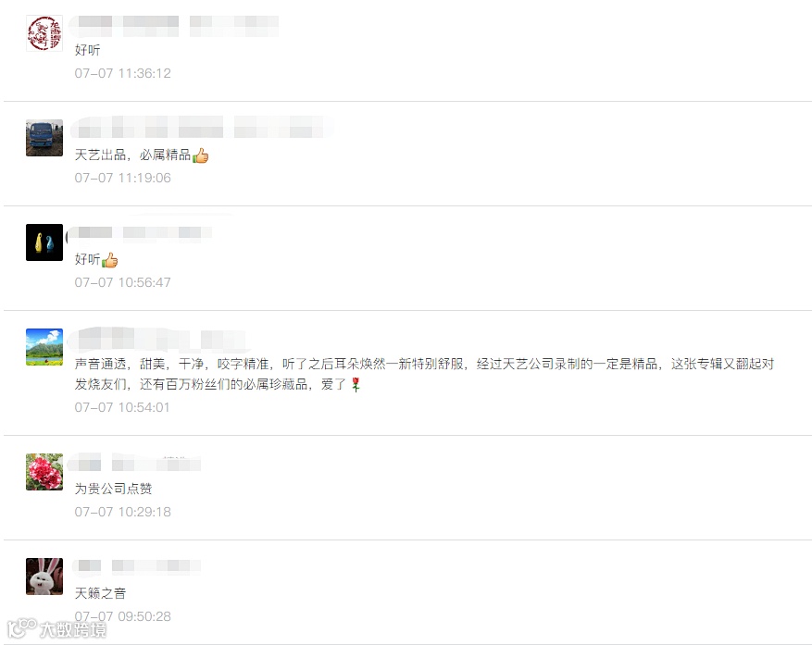Click the long comment starting 声音通透

point(424,374)
